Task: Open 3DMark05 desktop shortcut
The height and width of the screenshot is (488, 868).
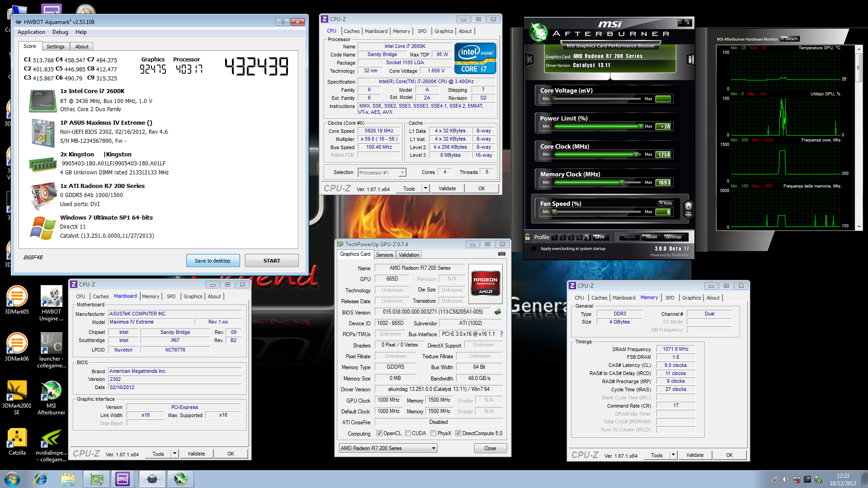Action: point(17,300)
